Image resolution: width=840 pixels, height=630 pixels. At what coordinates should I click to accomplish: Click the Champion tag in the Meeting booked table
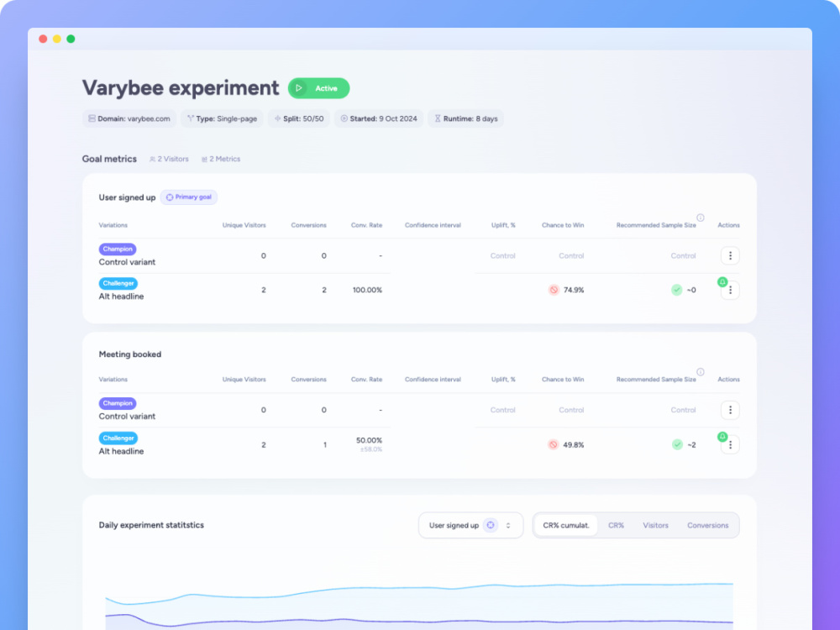point(118,403)
